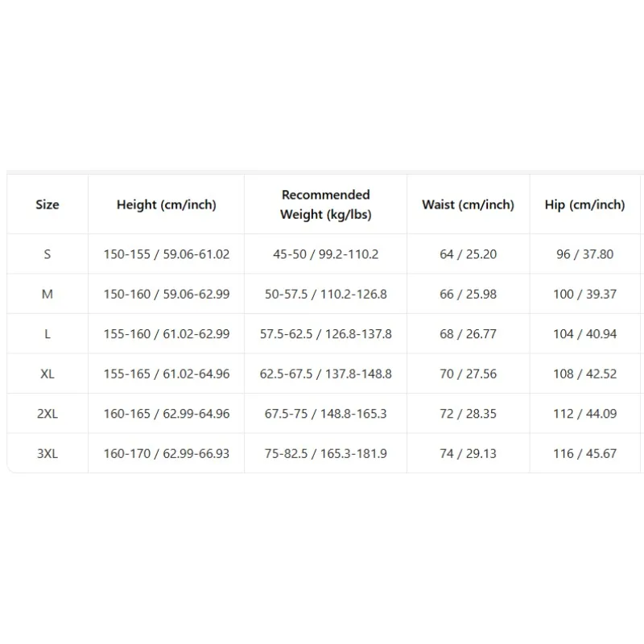Select weight cell 50-57.5 / 110.2-126.8
Image resolution: width=644 pixels, height=644 pixels.
click(326, 294)
